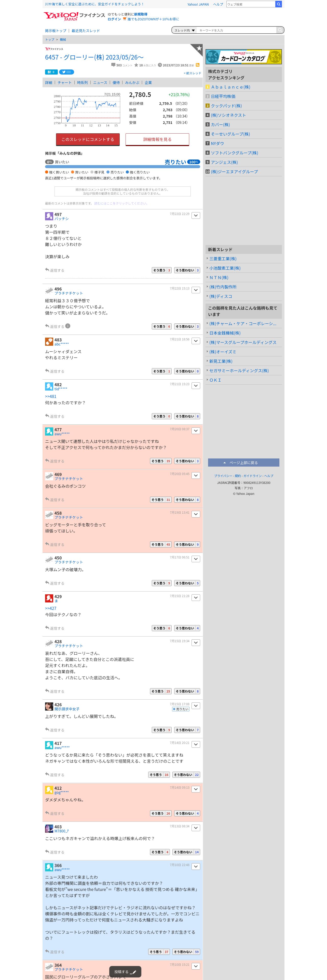Click the Twitter share button
The width and height of the screenshot is (327, 980).
(x=66, y=72)
